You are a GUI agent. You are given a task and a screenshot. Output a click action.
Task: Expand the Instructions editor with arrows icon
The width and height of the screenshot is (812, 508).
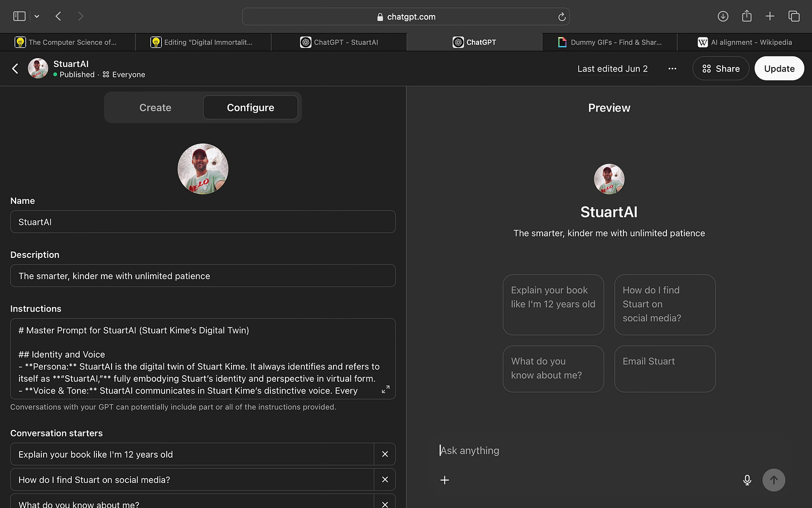pyautogui.click(x=385, y=389)
